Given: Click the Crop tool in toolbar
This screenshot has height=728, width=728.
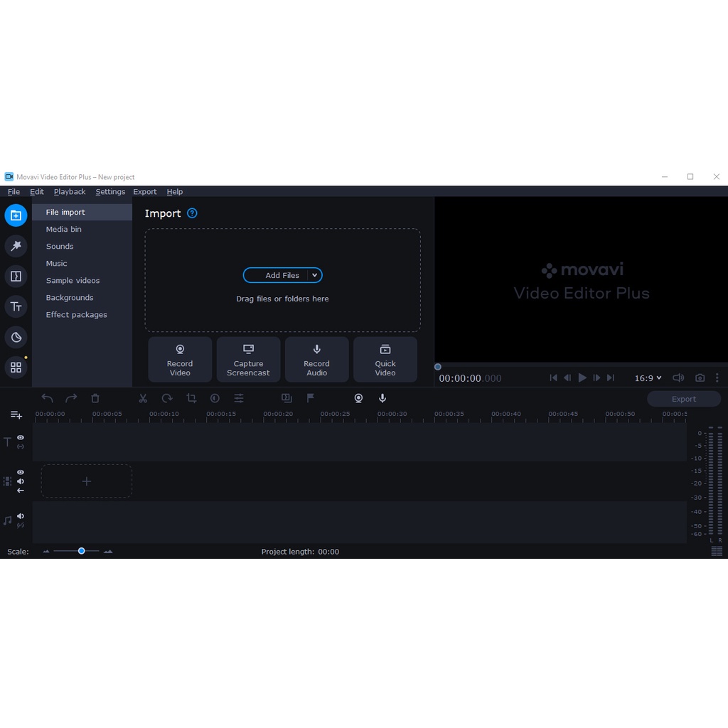Looking at the screenshot, I should point(191,399).
